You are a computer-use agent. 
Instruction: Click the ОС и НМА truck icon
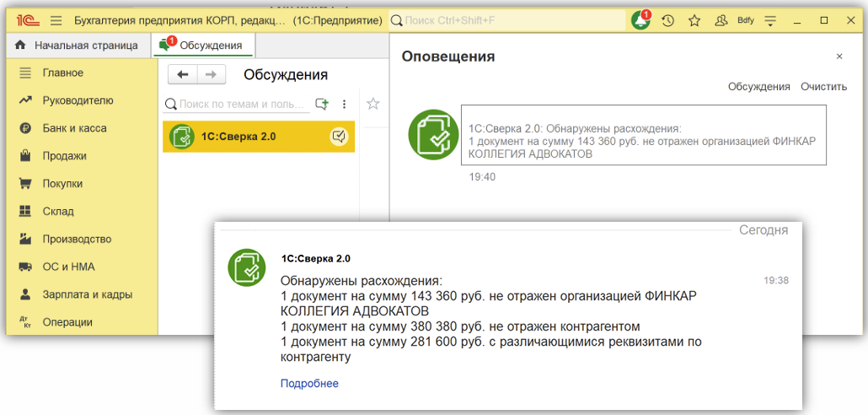click(x=25, y=267)
